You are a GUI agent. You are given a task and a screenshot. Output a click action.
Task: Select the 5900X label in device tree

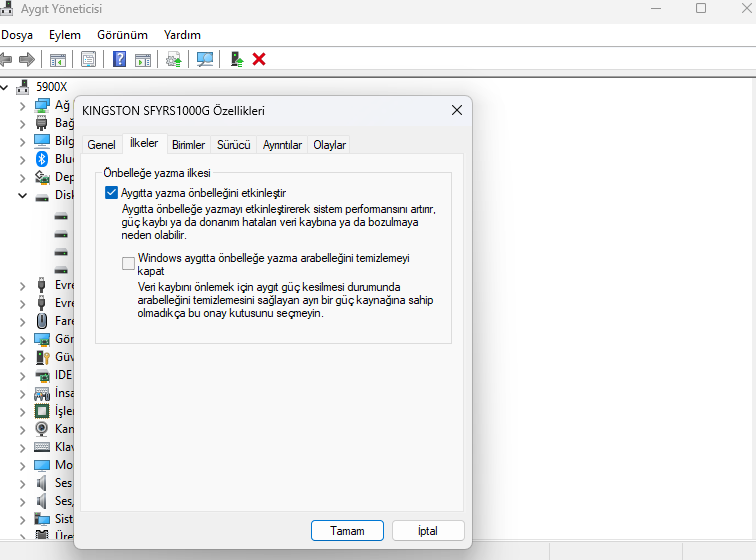coord(52,87)
